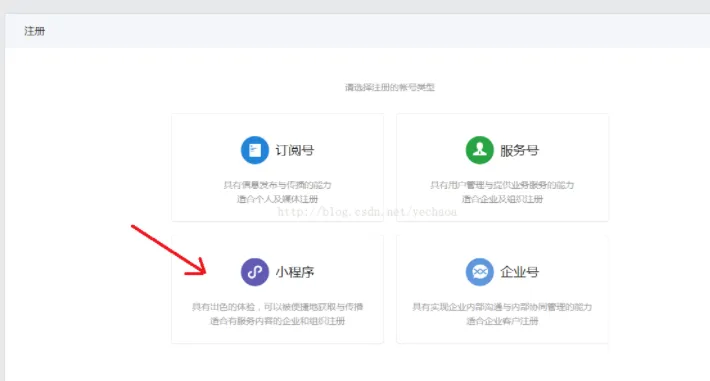The image size is (710, 381).
Task: Click the blue 订阅号 subscription account icon
Action: click(x=254, y=150)
